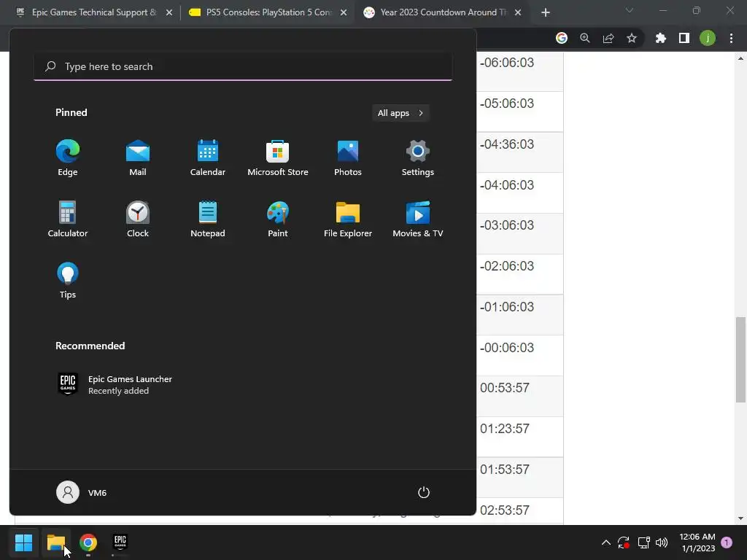Open Chrome's tab search dropdown

(630, 10)
